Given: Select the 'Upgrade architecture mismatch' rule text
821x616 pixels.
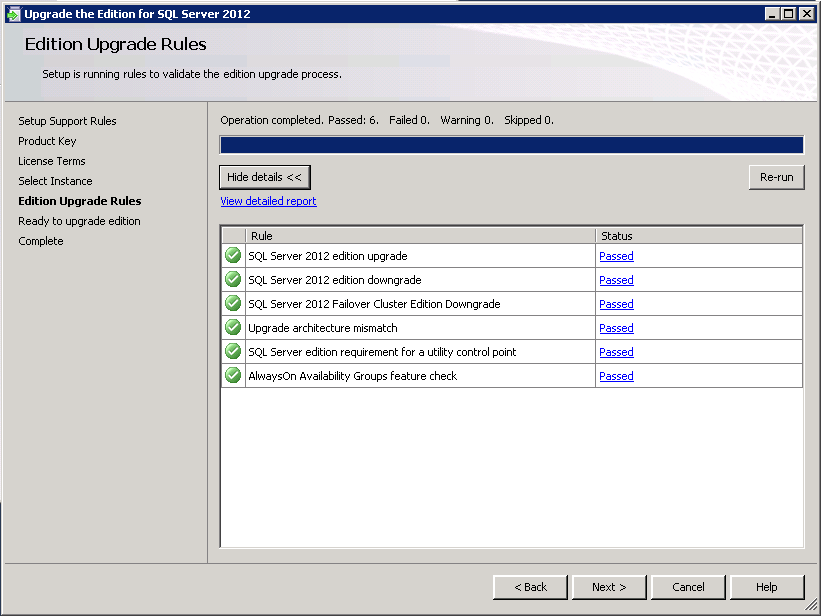Looking at the screenshot, I should 323,328.
